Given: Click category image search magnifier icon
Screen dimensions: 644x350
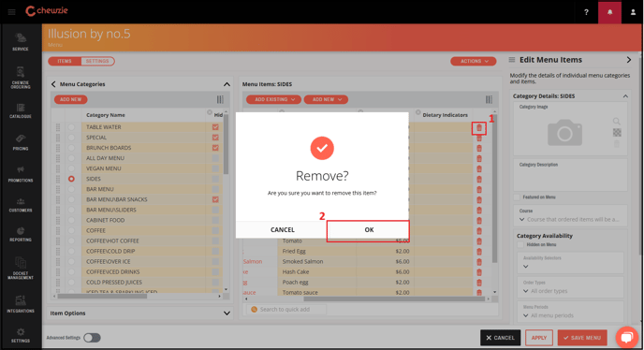Looking at the screenshot, I should click(617, 121).
